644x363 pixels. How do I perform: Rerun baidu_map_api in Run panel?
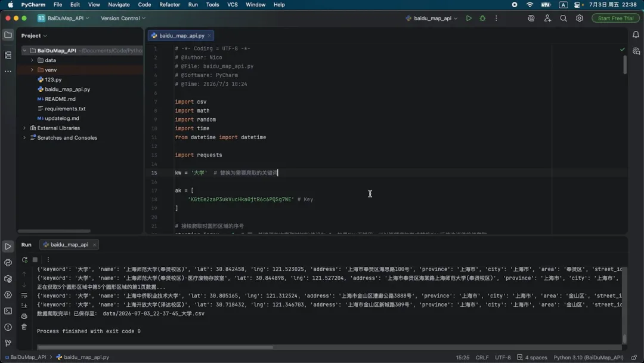[x=24, y=260]
